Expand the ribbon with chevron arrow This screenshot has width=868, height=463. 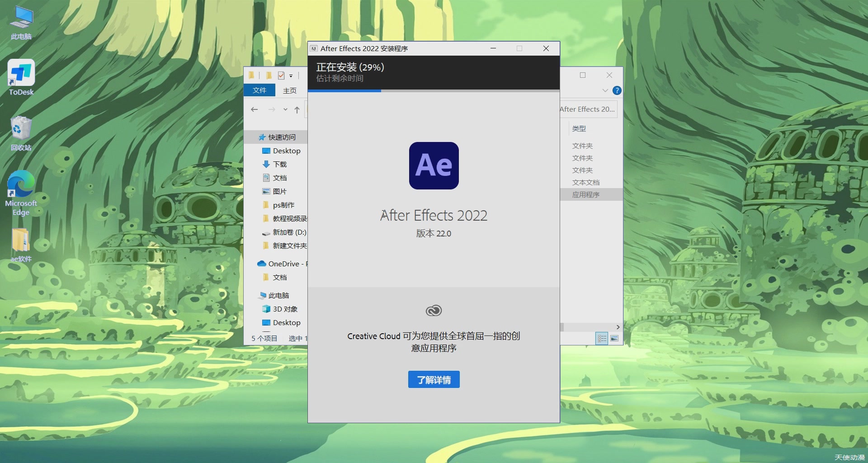click(x=605, y=90)
